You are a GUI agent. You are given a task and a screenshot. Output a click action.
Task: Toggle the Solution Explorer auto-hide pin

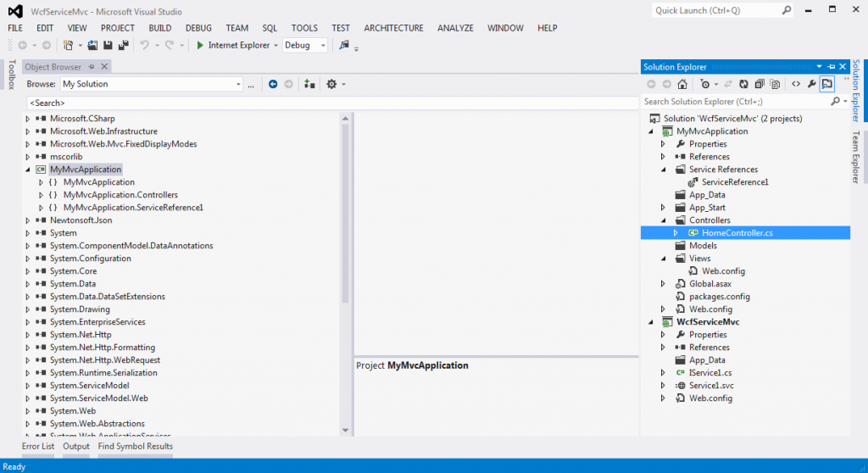831,67
